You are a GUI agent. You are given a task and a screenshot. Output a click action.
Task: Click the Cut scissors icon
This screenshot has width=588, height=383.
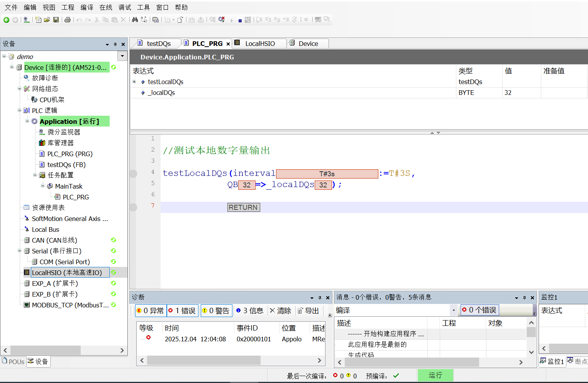pos(97,19)
